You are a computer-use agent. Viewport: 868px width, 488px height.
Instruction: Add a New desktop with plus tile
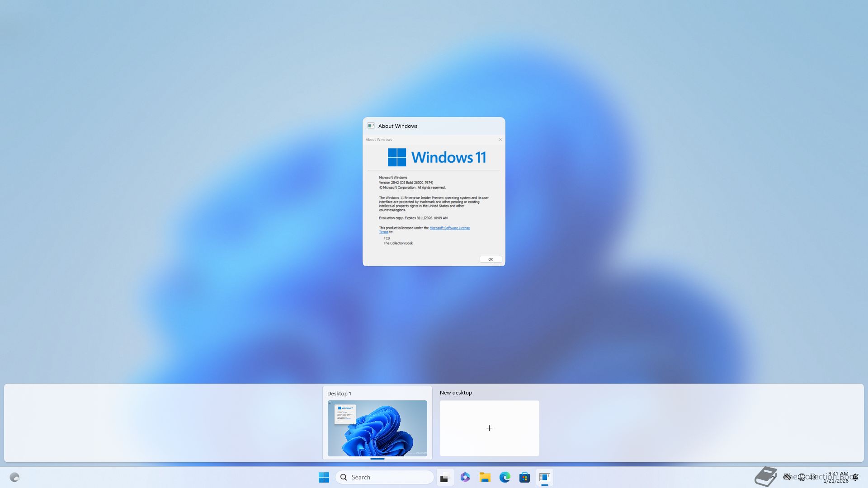(489, 428)
